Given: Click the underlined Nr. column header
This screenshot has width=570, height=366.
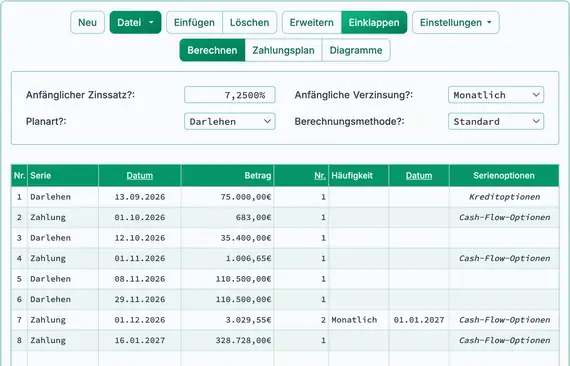Looking at the screenshot, I should [x=320, y=176].
